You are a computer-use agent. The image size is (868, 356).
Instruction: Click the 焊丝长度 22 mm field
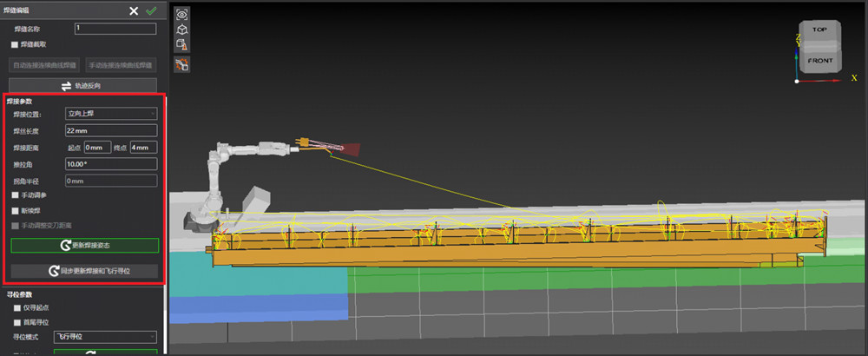[111, 130]
